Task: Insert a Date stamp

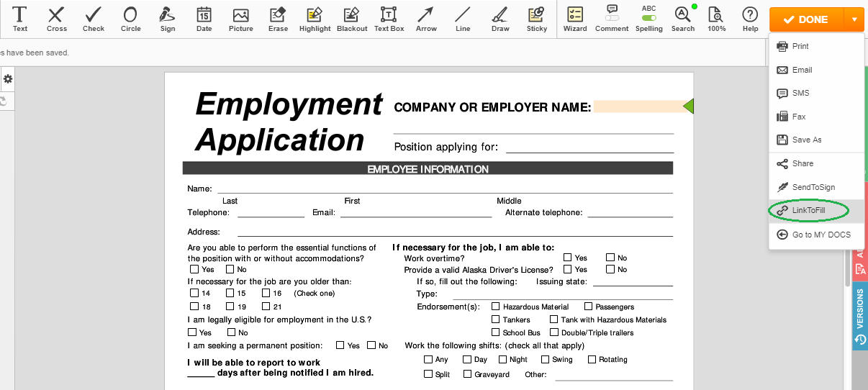Action: pos(204,19)
